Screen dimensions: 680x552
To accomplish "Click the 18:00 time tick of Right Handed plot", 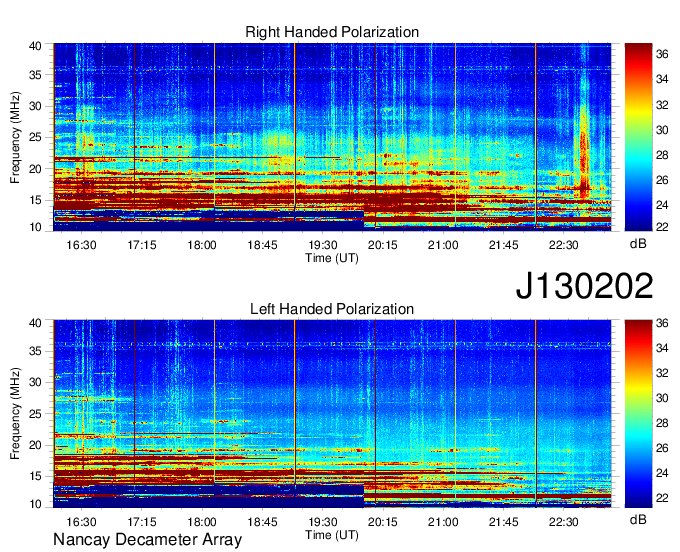I will [x=202, y=245].
